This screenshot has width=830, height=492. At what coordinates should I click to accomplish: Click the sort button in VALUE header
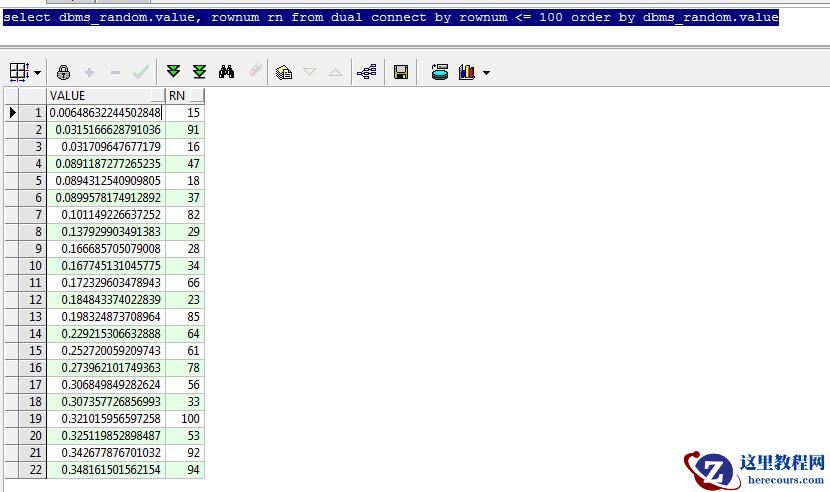point(158,96)
